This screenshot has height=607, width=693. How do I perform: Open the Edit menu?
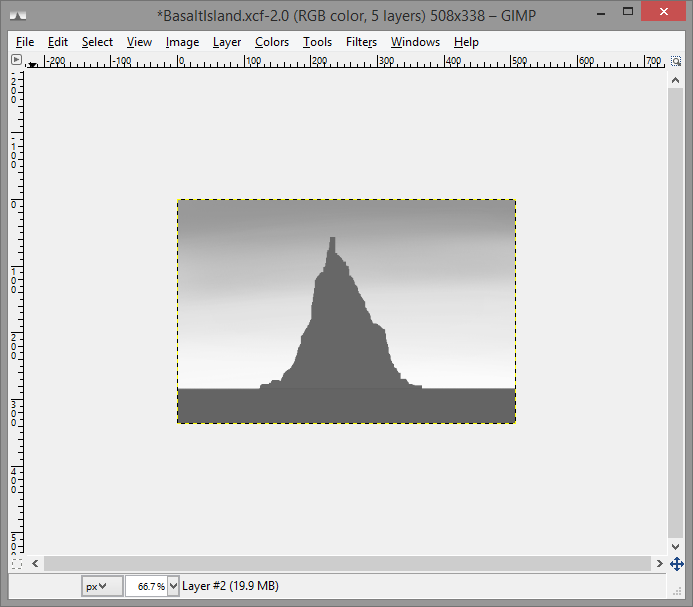click(x=57, y=42)
